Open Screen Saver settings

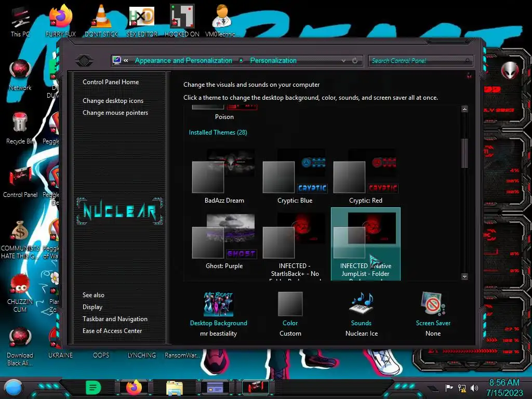click(433, 314)
